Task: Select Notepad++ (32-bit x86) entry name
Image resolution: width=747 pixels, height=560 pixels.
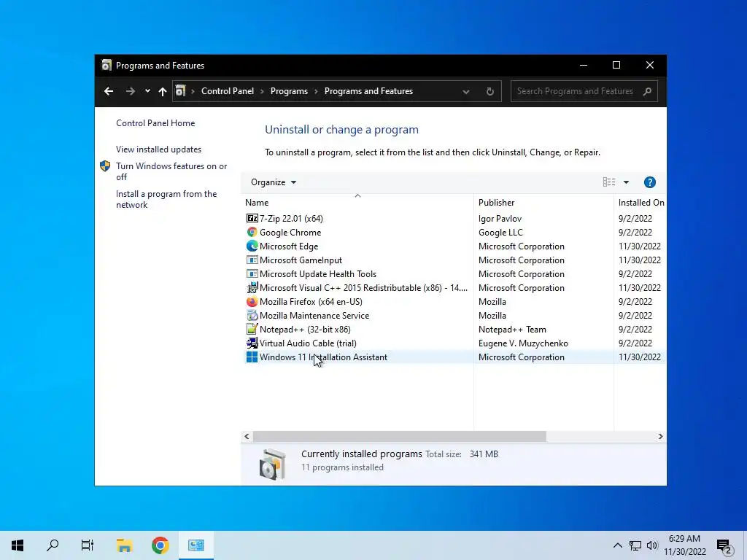Action: 305,329
